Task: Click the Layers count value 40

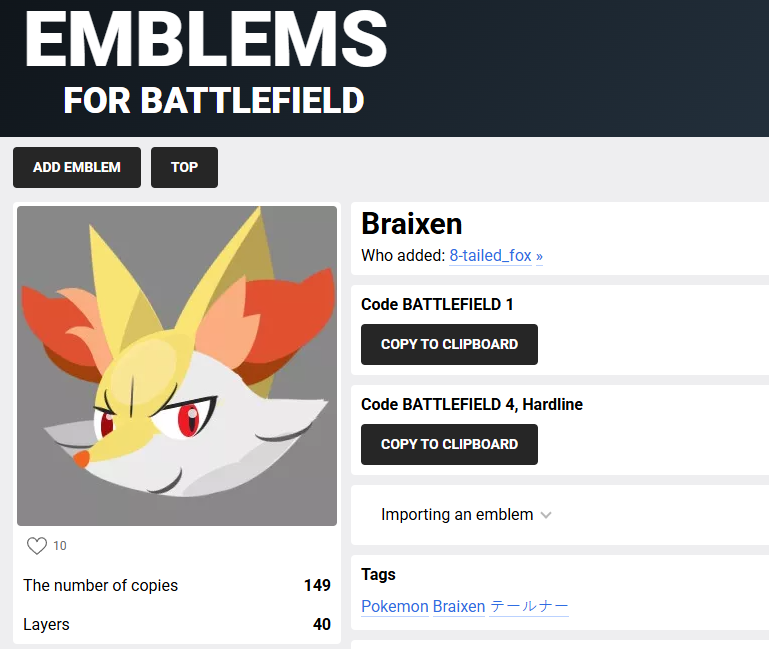Action: coord(321,624)
